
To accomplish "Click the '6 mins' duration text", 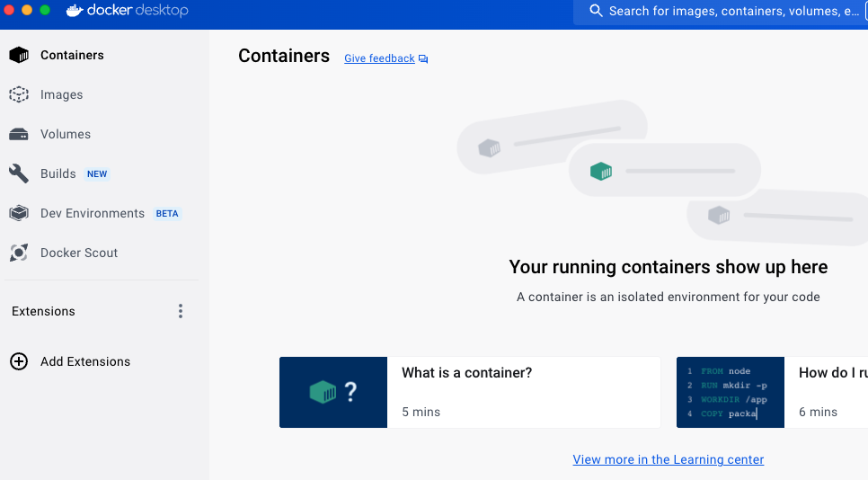I will [818, 412].
